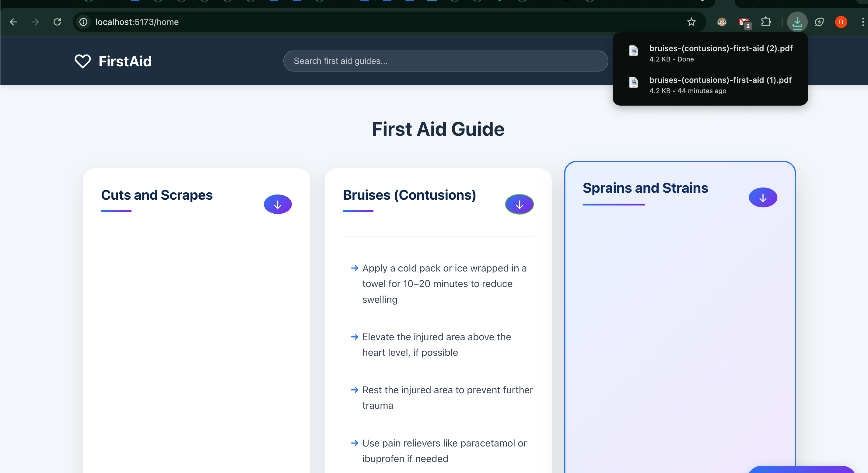Go back to the previous page
The width and height of the screenshot is (868, 473).
click(13, 22)
